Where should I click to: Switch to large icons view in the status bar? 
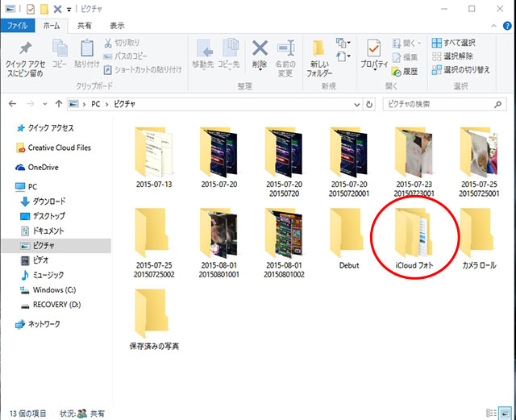tap(504, 413)
